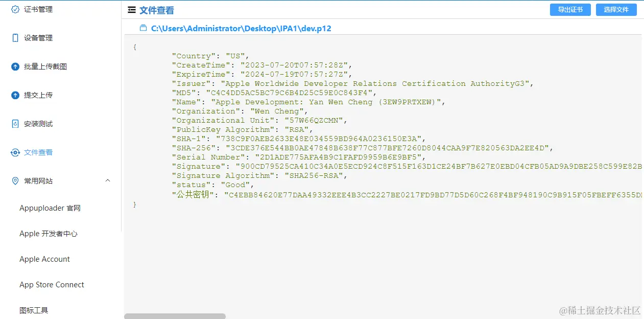The image size is (644, 319).
Task: Click the install test device icon
Action: pos(15,124)
